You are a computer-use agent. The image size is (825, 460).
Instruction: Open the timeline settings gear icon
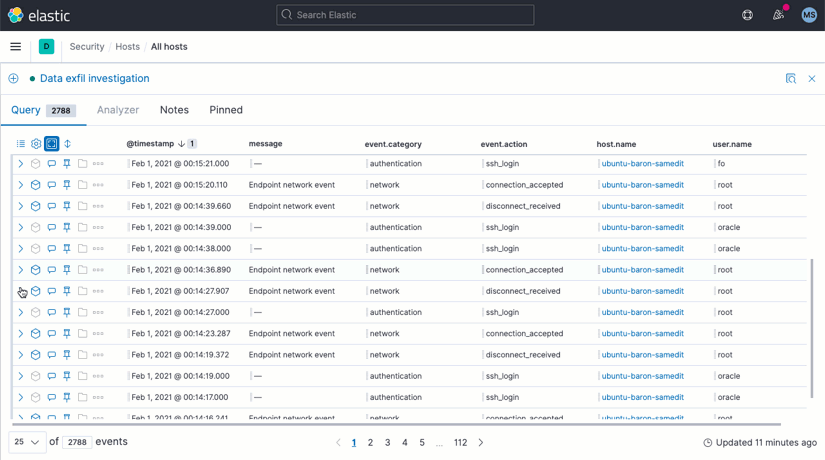pyautogui.click(x=36, y=144)
